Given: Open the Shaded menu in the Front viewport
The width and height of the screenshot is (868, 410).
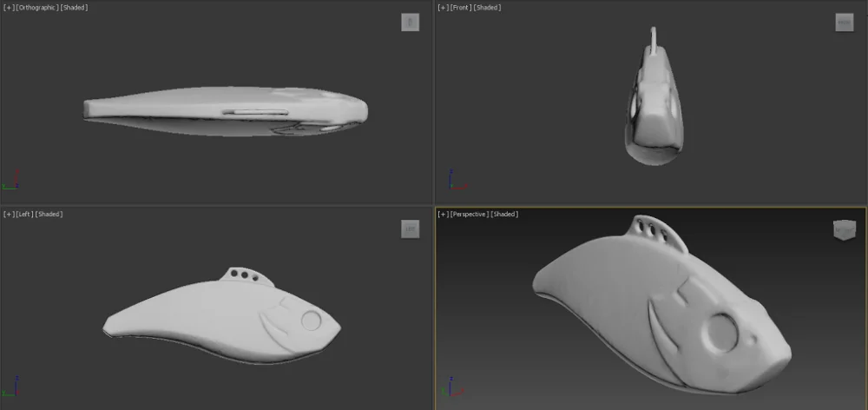Looking at the screenshot, I should coord(488,7).
